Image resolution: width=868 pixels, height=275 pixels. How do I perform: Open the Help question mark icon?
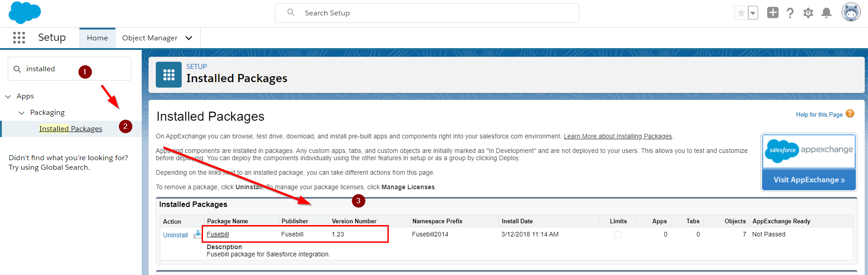tap(790, 13)
